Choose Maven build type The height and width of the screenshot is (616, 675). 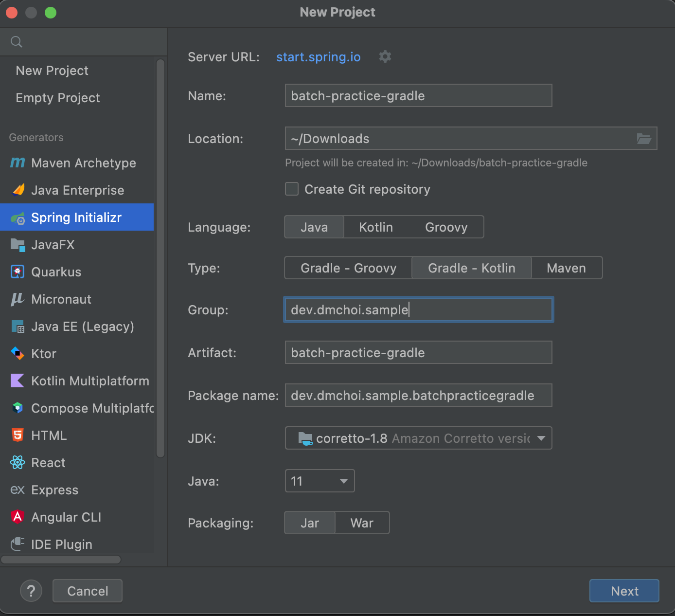point(567,268)
